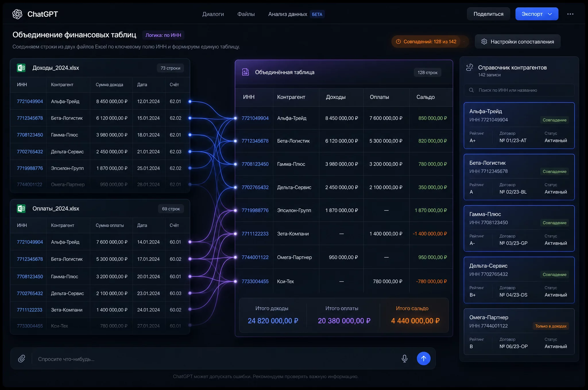
Task: Select saldo value -1 400 000,00 ₽
Action: point(430,234)
